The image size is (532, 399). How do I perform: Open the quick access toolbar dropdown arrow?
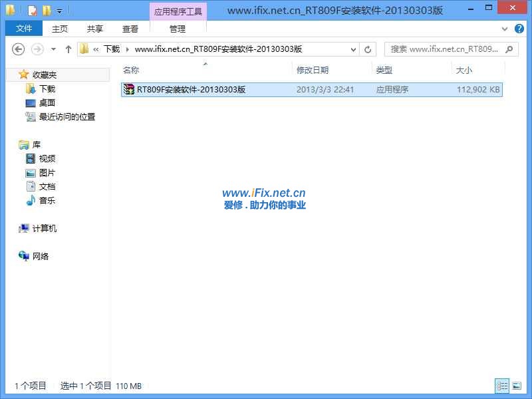point(59,11)
